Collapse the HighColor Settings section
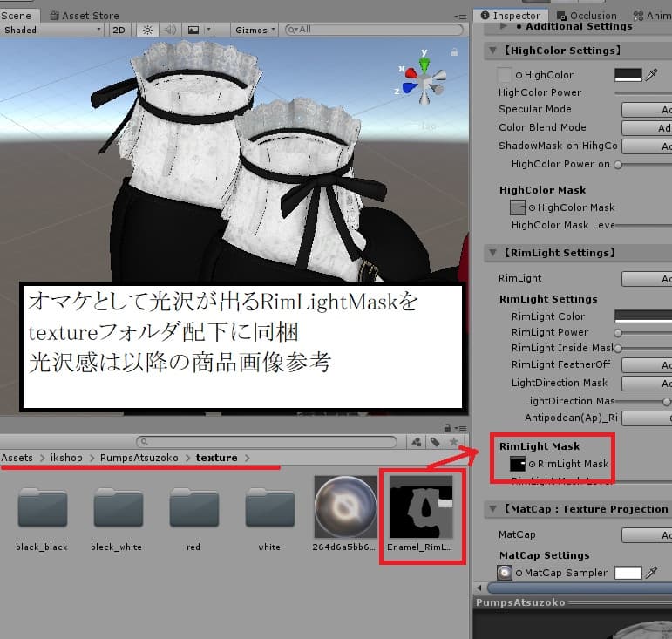The height and width of the screenshot is (639, 672). click(x=492, y=51)
